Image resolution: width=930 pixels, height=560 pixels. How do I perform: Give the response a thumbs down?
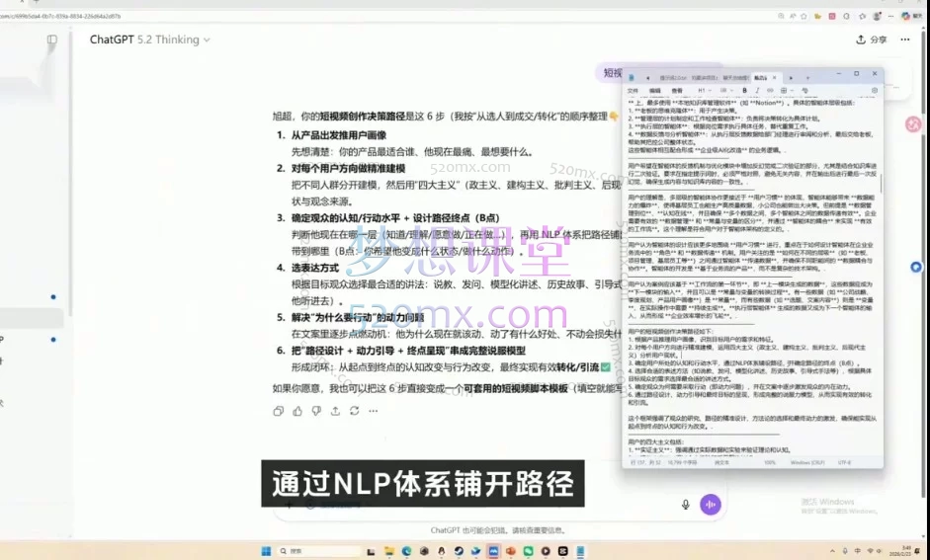point(316,411)
